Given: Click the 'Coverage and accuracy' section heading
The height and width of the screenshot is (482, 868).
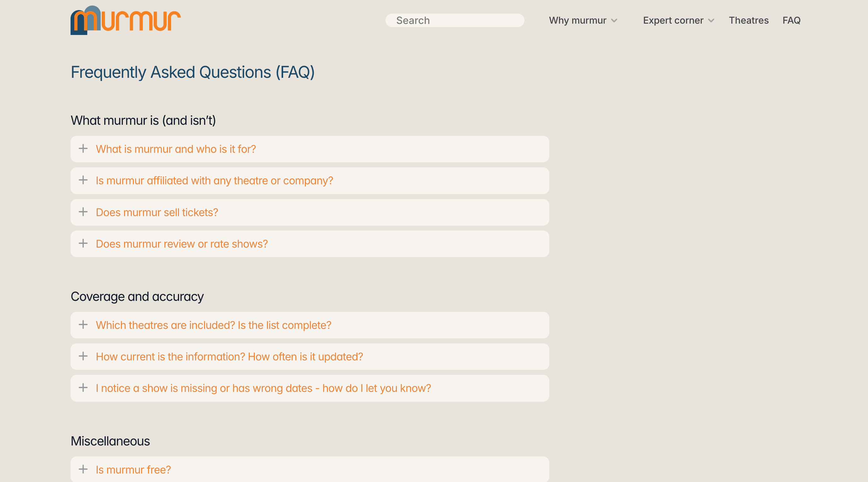Looking at the screenshot, I should pyautogui.click(x=137, y=297).
